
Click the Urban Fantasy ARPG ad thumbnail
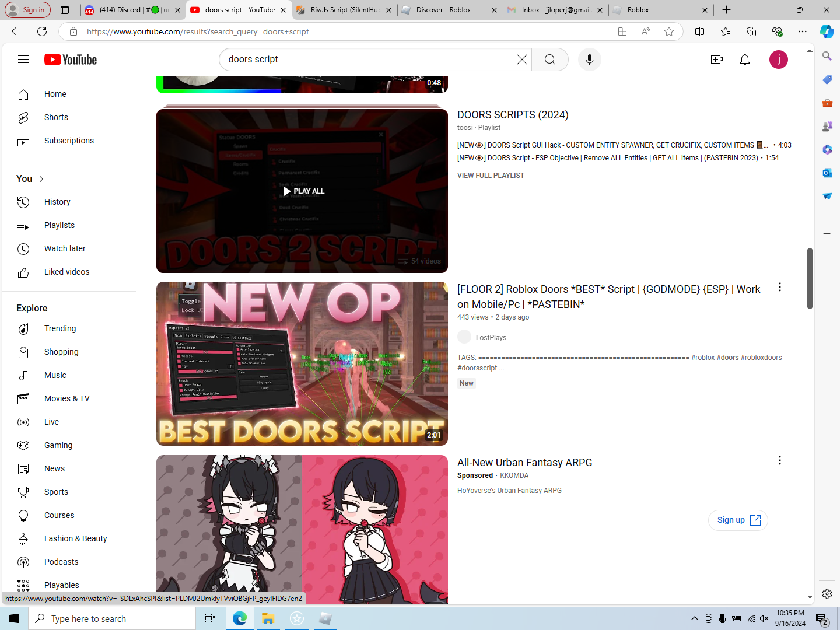[302, 530]
